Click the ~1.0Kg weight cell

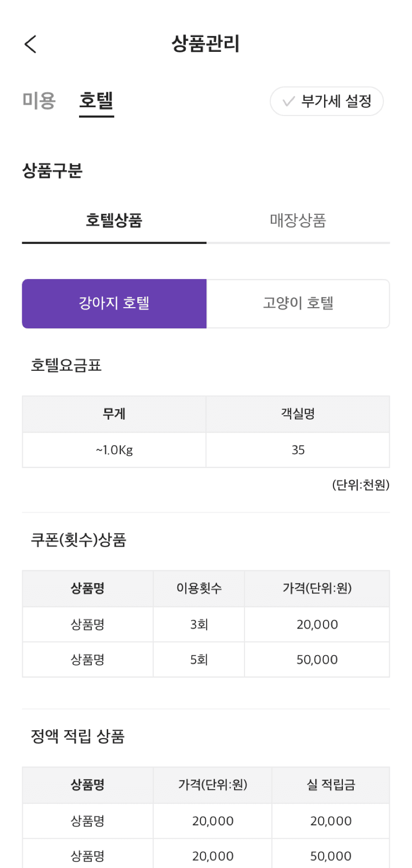(114, 450)
